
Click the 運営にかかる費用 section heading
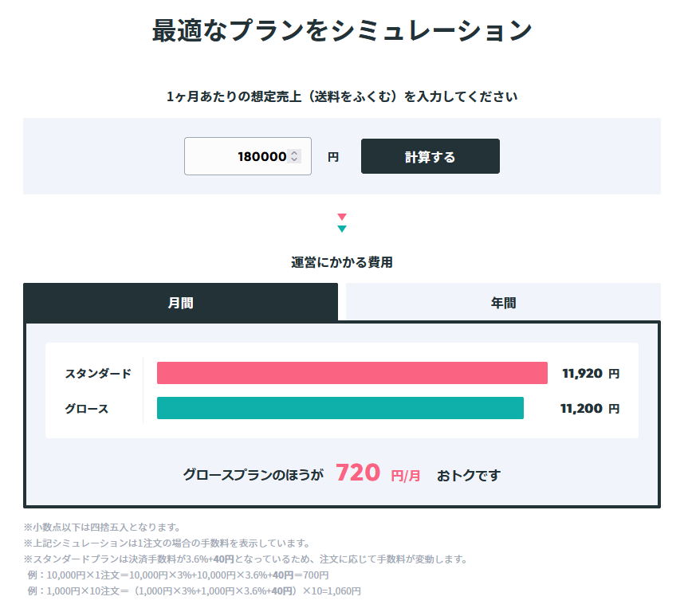coord(342,262)
